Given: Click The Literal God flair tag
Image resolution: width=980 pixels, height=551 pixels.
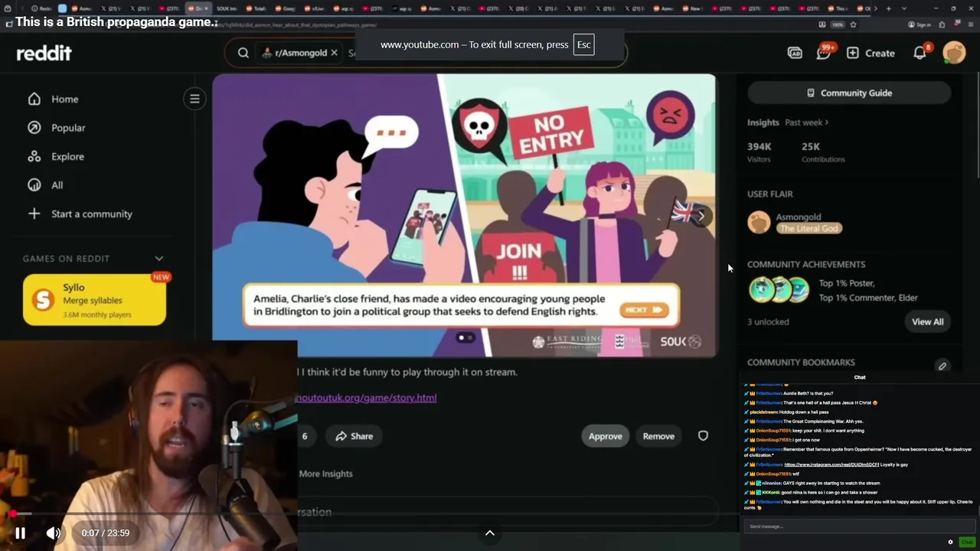Looking at the screenshot, I should coord(809,228).
